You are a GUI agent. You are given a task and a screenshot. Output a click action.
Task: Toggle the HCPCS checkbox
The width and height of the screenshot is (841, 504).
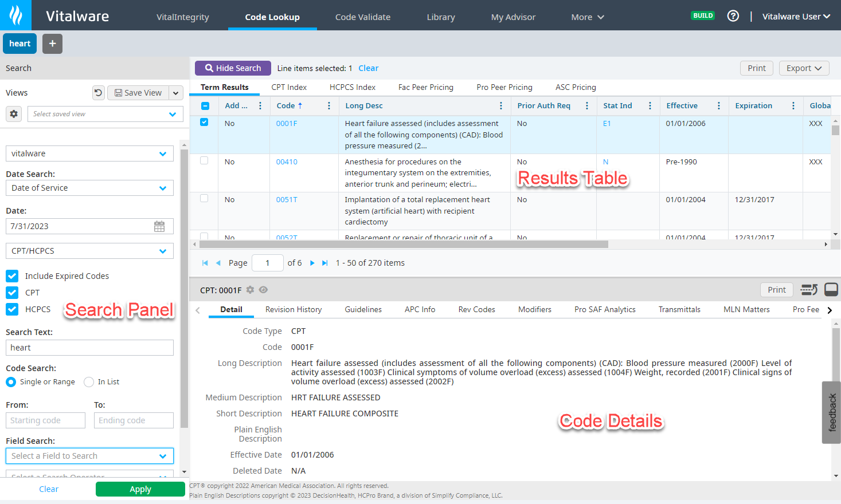coord(12,309)
